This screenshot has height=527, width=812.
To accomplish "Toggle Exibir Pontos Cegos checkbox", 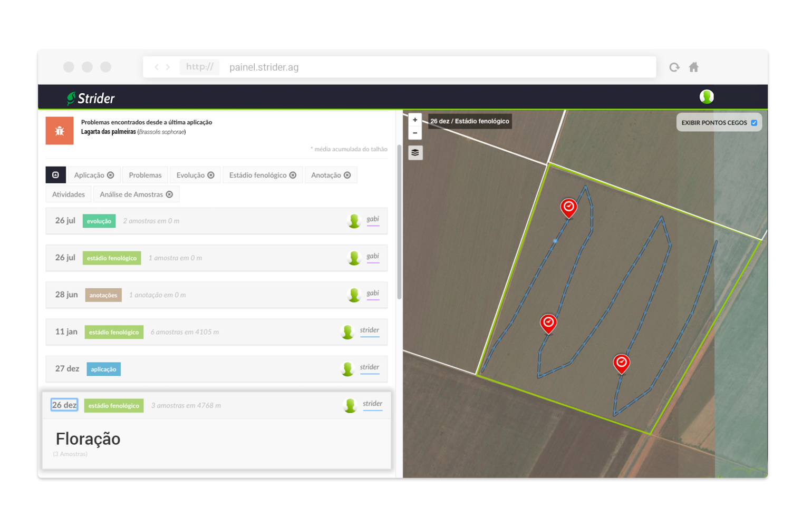I will [754, 123].
